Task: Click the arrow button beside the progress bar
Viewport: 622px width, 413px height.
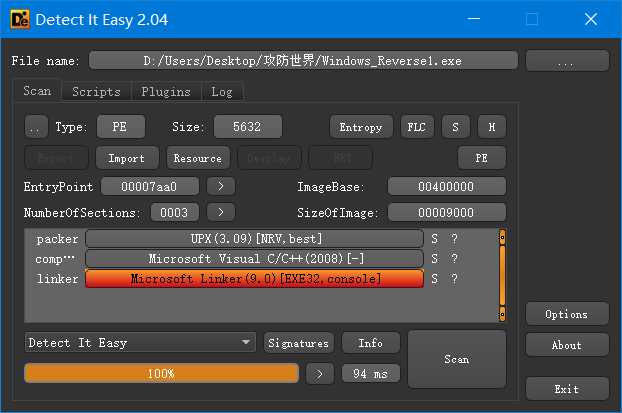Action: pos(320,374)
